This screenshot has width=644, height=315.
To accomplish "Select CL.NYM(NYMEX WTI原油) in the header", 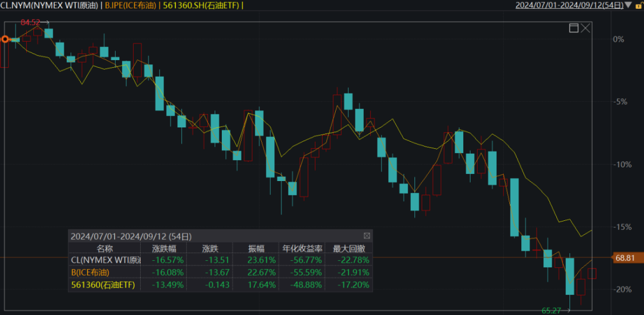I will pos(50,5).
